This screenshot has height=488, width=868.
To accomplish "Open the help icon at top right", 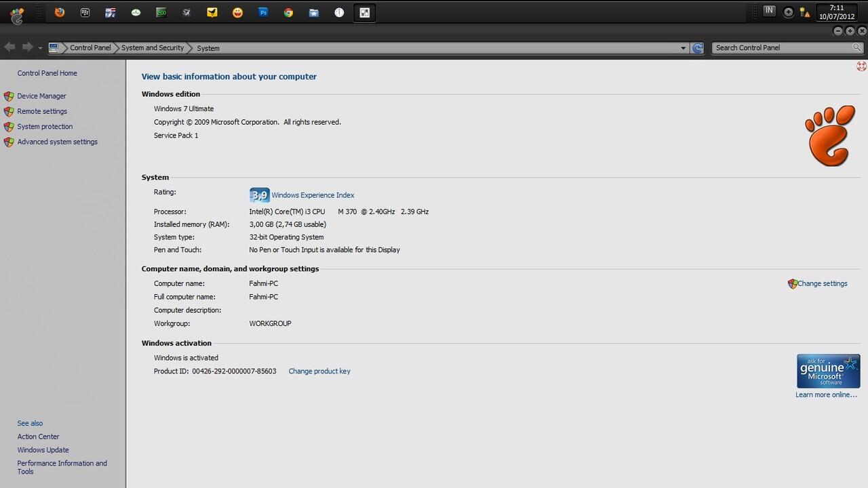I will [x=861, y=66].
